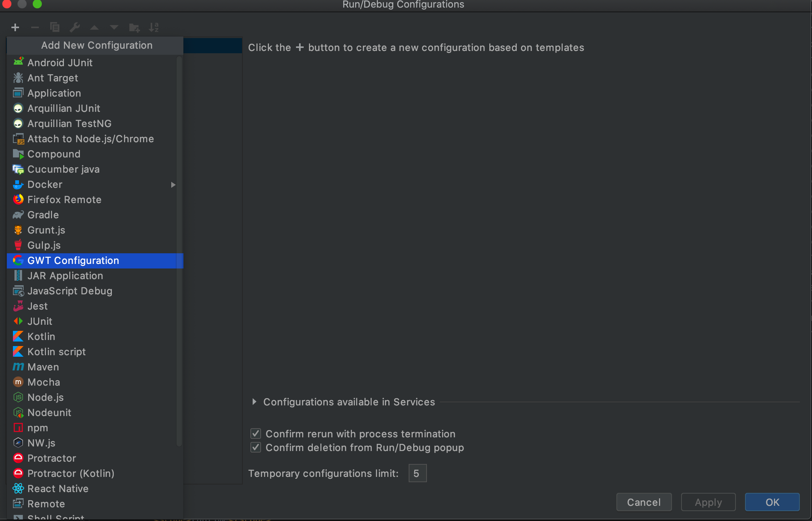Click the Firefox Remote icon

(18, 199)
